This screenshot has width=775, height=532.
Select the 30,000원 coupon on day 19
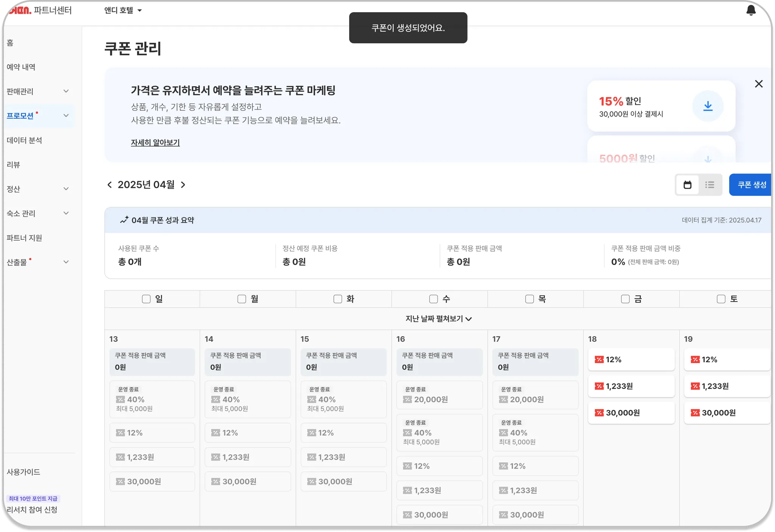click(x=727, y=413)
